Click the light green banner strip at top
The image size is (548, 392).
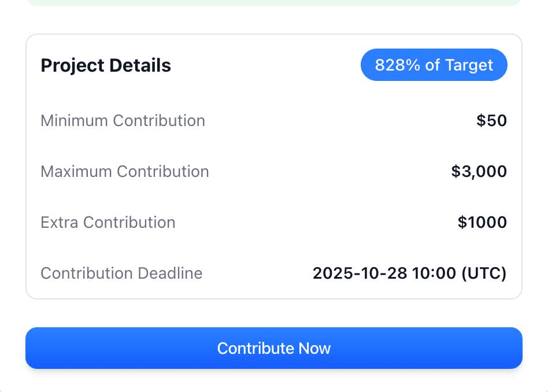pos(274,2)
